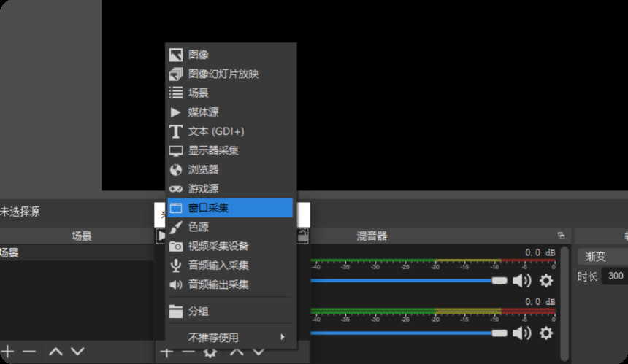The height and width of the screenshot is (364, 628).
Task: Choose 窗口采集 in the source menu
Action: pyautogui.click(x=230, y=208)
